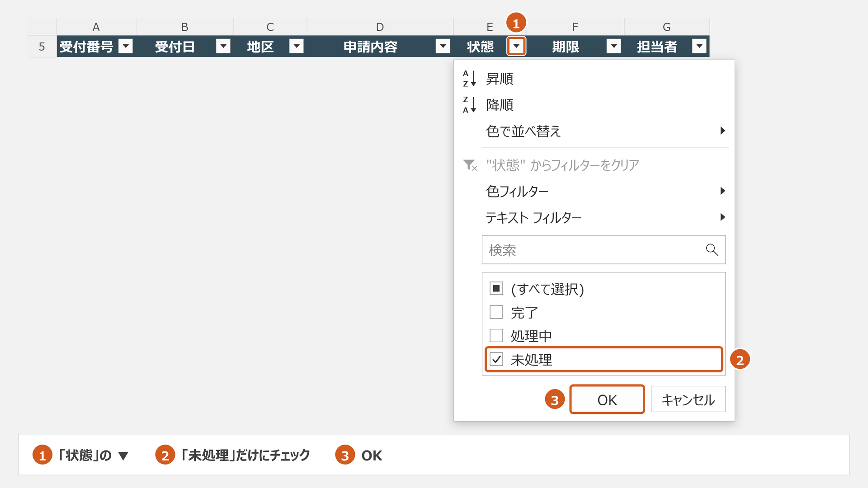Viewport: 868px width, 488px height.
Task: Open 色フィルター submenu
Action: [x=594, y=191]
